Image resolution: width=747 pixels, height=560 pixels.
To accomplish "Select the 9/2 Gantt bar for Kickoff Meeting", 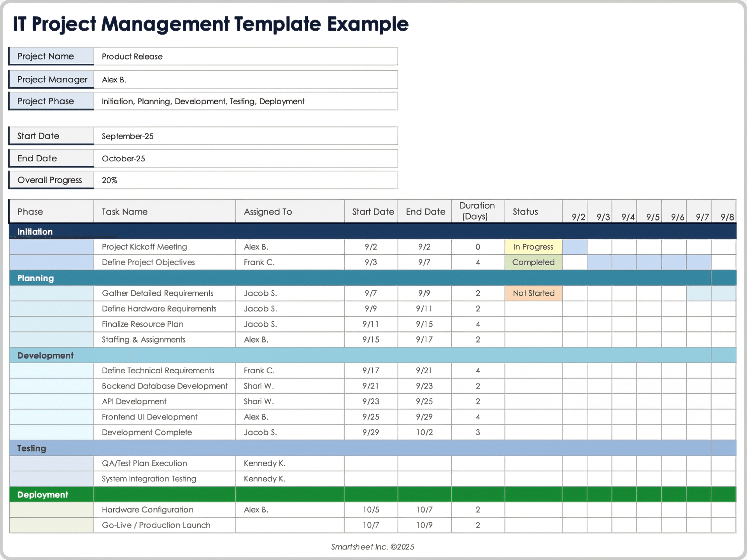I will click(x=575, y=247).
